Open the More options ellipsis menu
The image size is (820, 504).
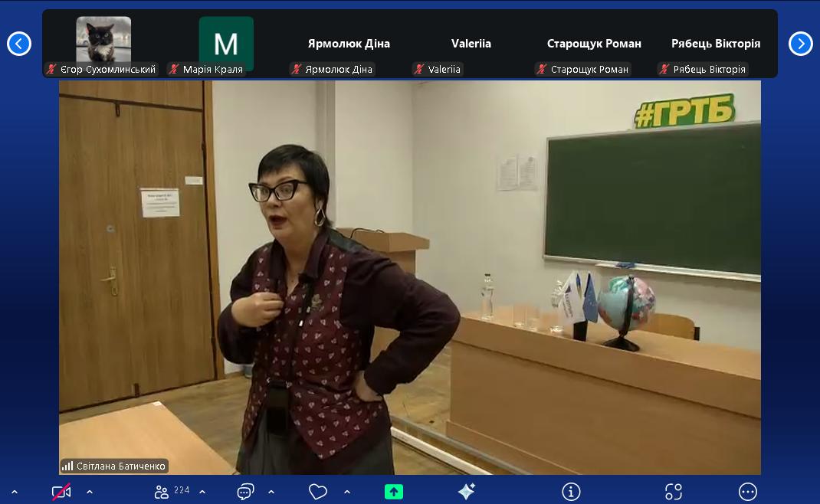[x=748, y=492]
